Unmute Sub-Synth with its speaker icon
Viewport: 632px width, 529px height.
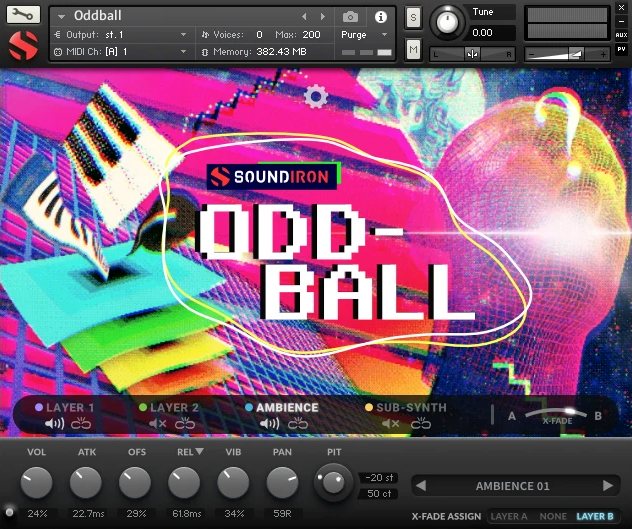click(391, 424)
